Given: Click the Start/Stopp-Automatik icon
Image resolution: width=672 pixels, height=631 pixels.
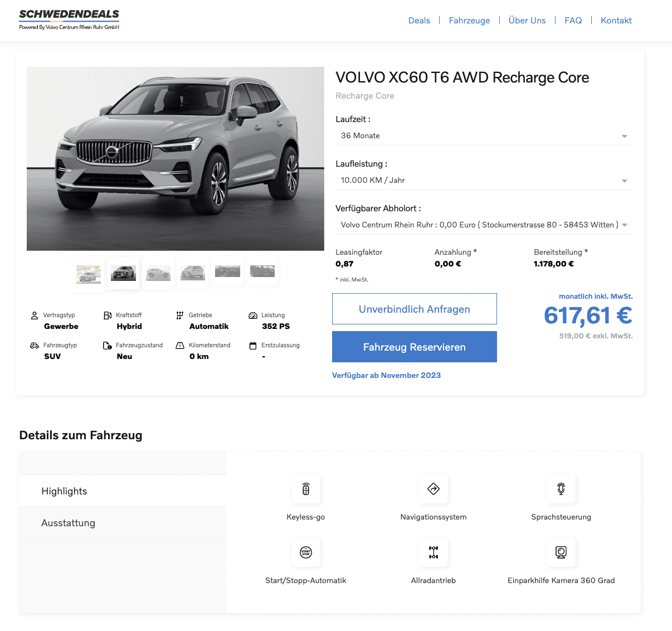Looking at the screenshot, I should coord(306,552).
